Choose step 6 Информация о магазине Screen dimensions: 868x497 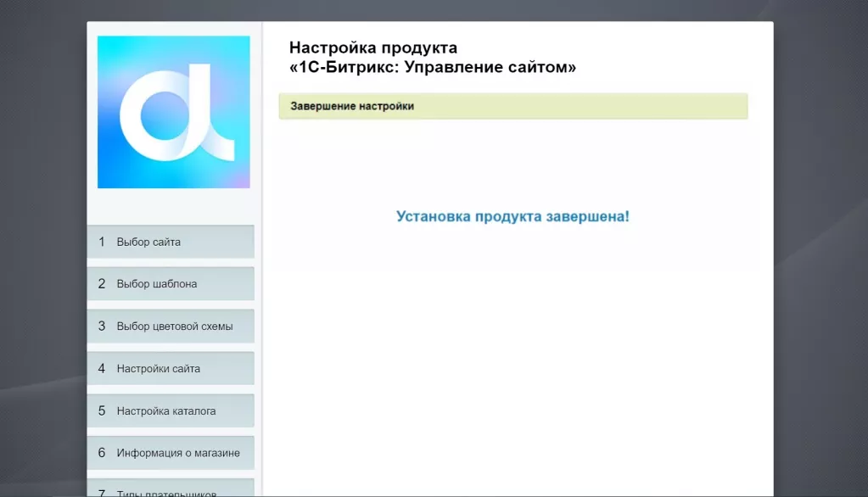pyautogui.click(x=171, y=453)
